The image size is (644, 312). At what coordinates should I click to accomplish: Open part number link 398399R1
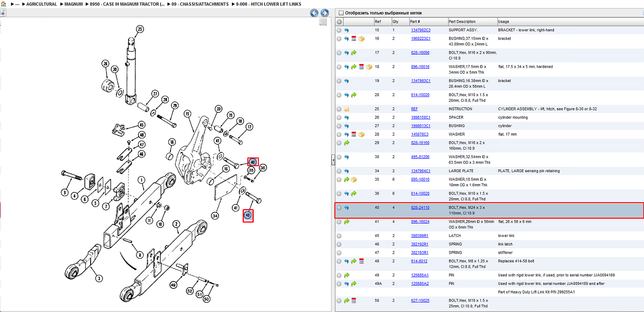(420, 236)
